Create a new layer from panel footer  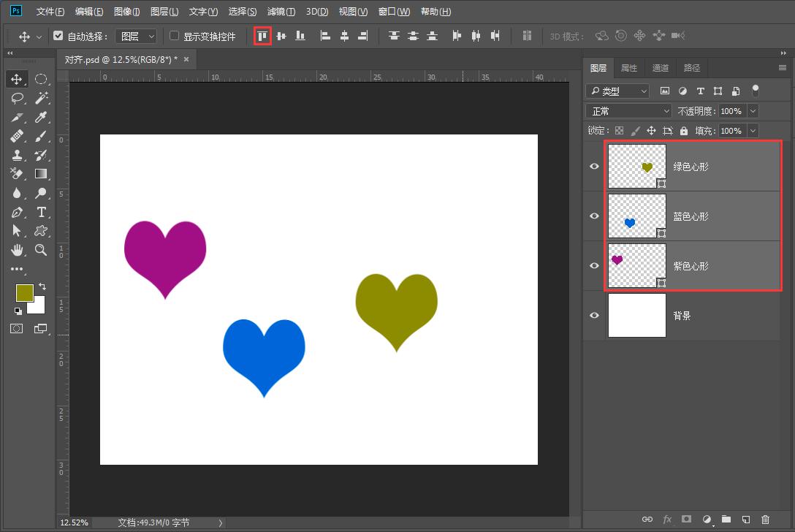(x=745, y=520)
